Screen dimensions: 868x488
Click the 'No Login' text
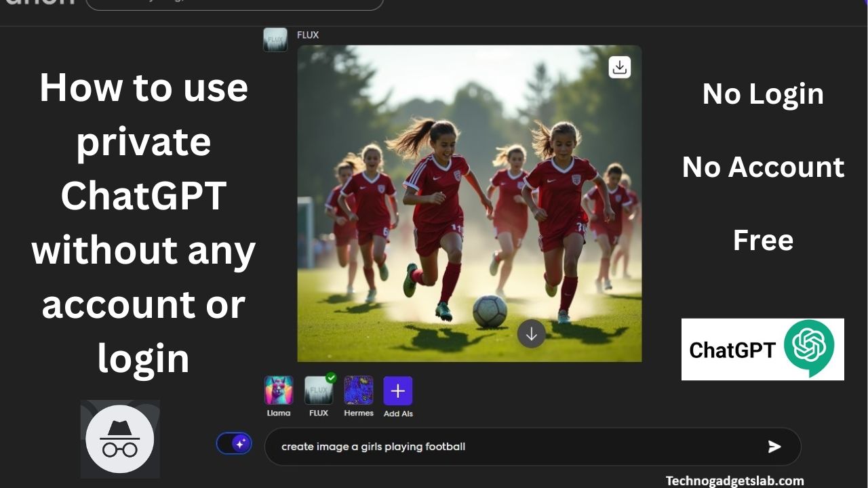pyautogui.click(x=763, y=94)
